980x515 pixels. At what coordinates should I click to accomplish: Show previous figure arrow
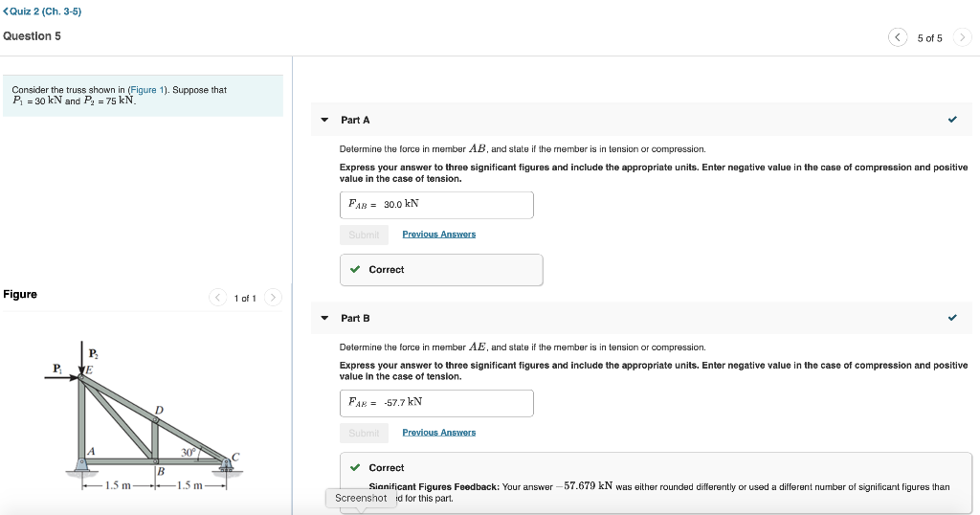point(217,298)
